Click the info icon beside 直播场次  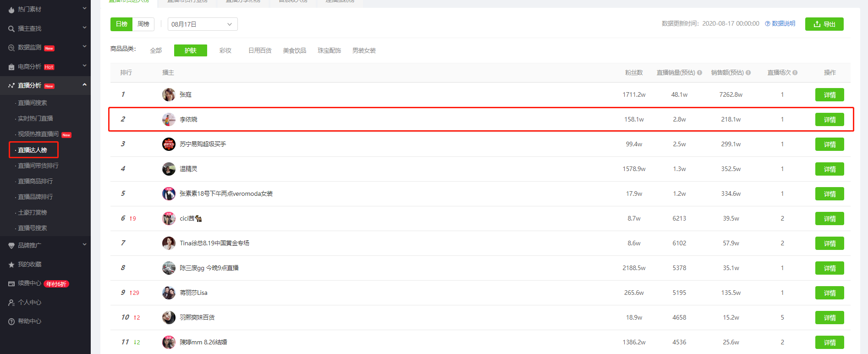(x=795, y=72)
